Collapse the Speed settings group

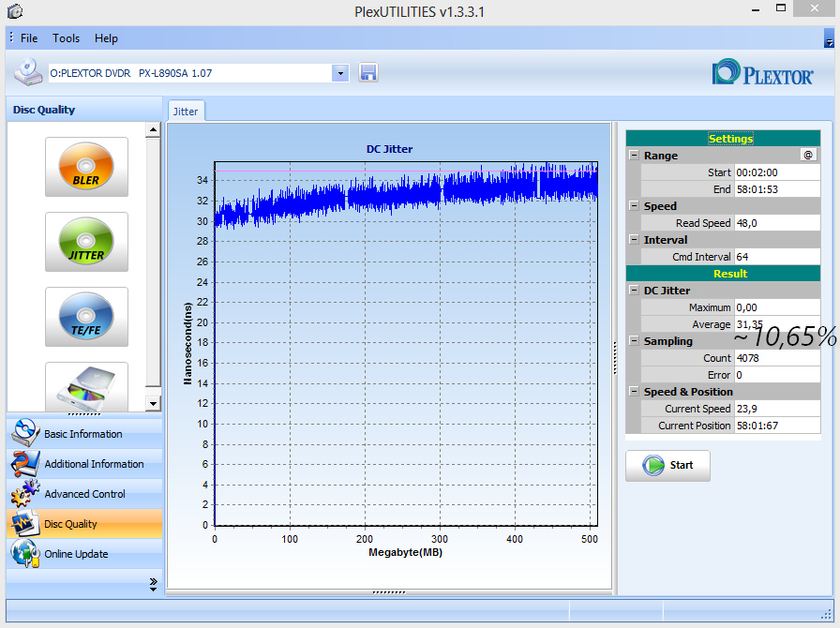click(634, 206)
